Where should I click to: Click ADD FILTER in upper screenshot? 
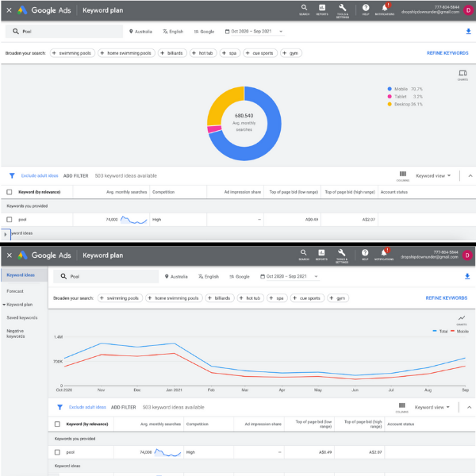click(75, 176)
